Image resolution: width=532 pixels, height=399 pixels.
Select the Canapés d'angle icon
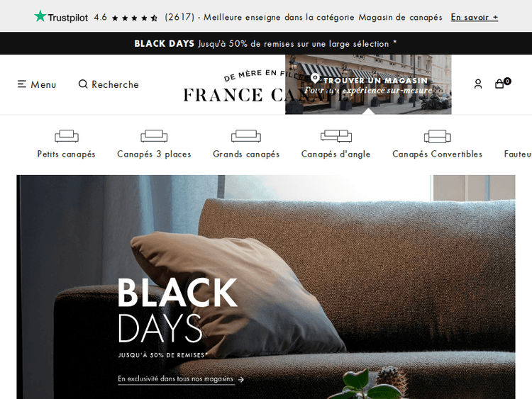coord(336,136)
